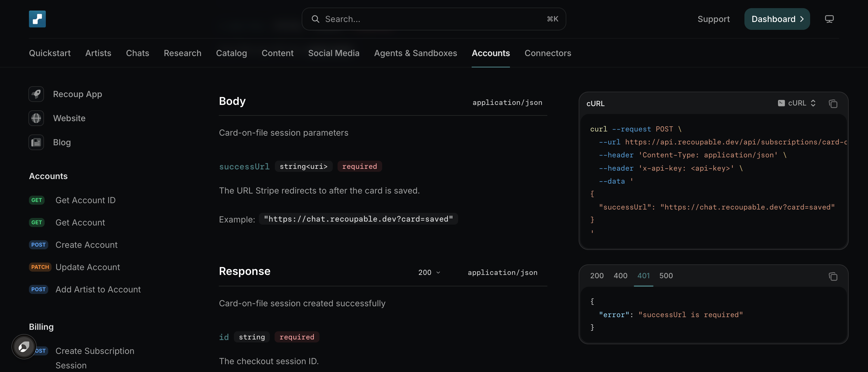Open the floating assistant chat bubble
Image resolution: width=868 pixels, height=372 pixels.
[24, 346]
